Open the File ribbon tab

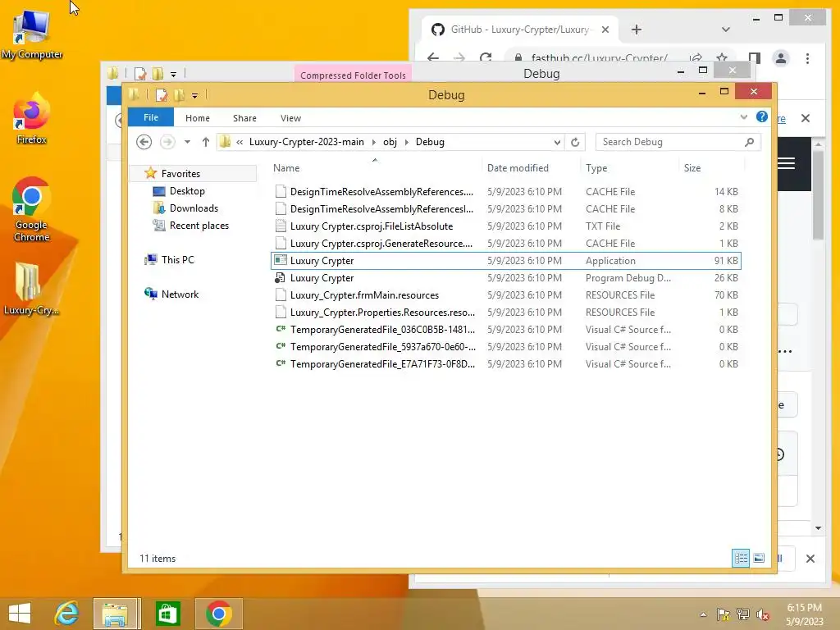(x=151, y=117)
